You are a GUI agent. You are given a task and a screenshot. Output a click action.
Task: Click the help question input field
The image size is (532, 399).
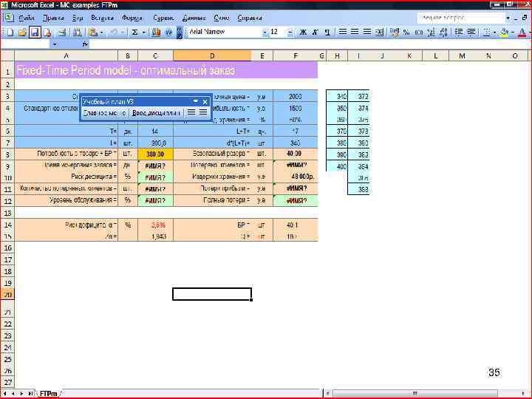461,18
